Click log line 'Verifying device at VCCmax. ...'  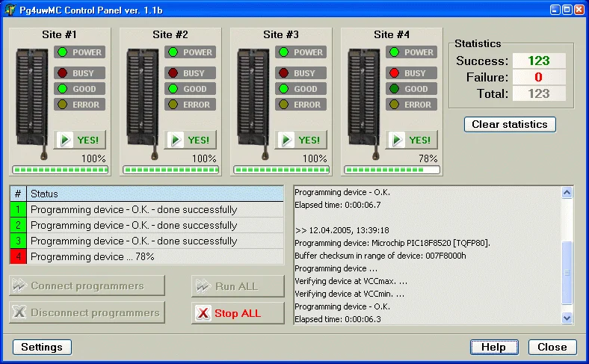(x=351, y=281)
